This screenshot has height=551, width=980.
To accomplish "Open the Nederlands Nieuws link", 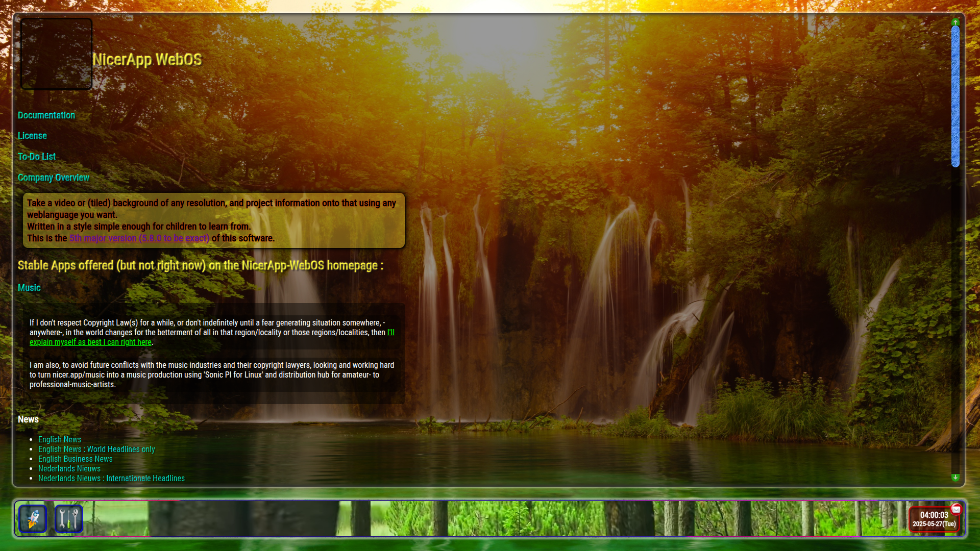I will 69,468.
